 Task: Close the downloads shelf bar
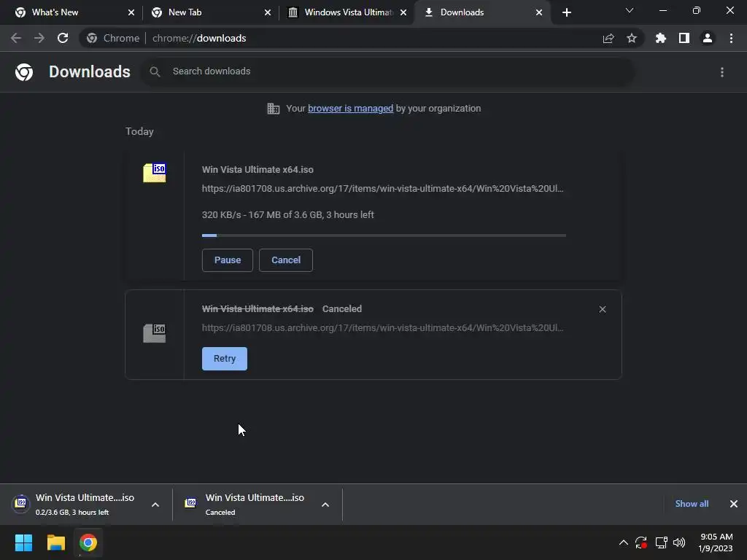pyautogui.click(x=734, y=504)
